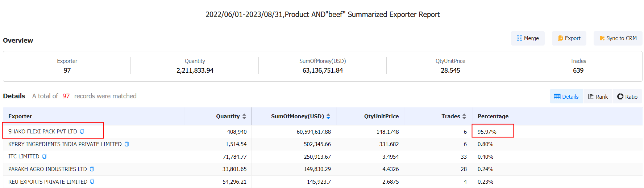Copy PARAKH AGRO INDUSTRIES LTD name icon
644x188 pixels.
pos(92,169)
